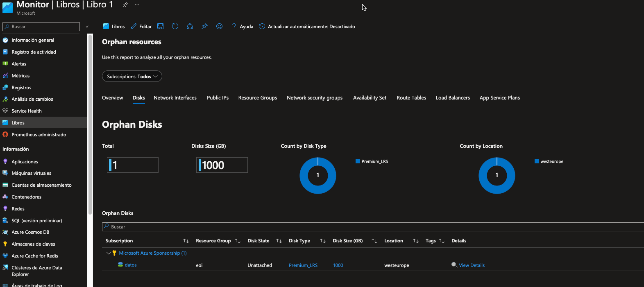Collapse the left sidebar with double chevron
Screen dimensions: 644x287
(x=87, y=27)
